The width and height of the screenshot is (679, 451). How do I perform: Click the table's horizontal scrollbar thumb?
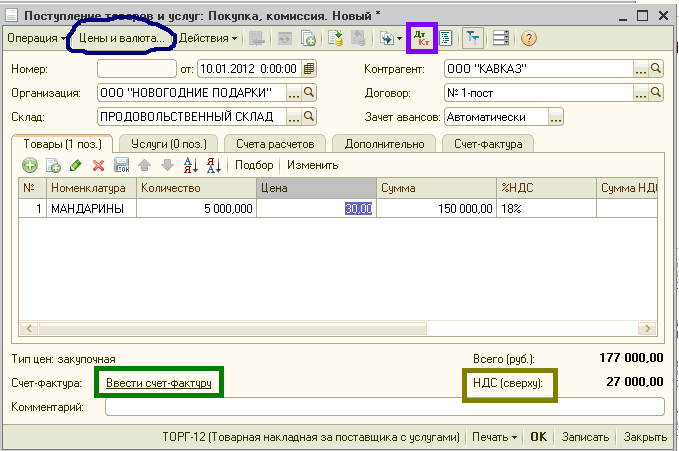coord(233,328)
